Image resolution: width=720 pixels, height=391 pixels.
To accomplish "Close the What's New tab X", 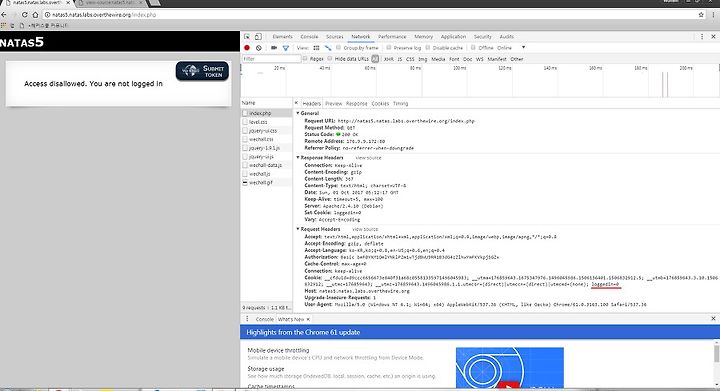I will pyautogui.click(x=308, y=319).
